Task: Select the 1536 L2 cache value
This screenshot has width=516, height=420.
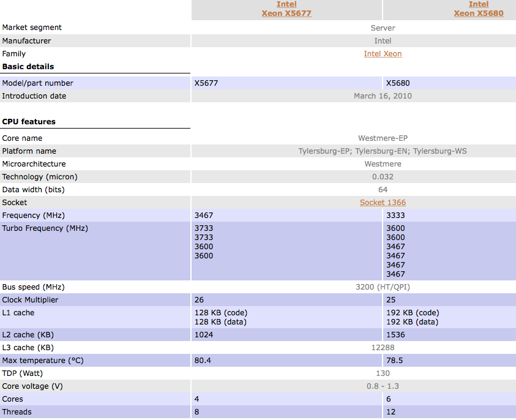Action: click(x=395, y=335)
